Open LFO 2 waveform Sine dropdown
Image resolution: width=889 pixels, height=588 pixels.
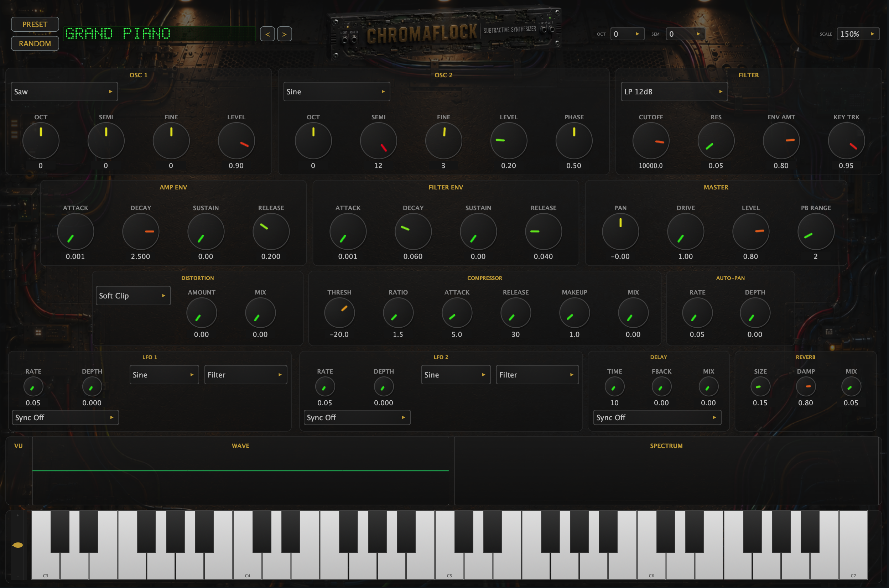pyautogui.click(x=456, y=375)
